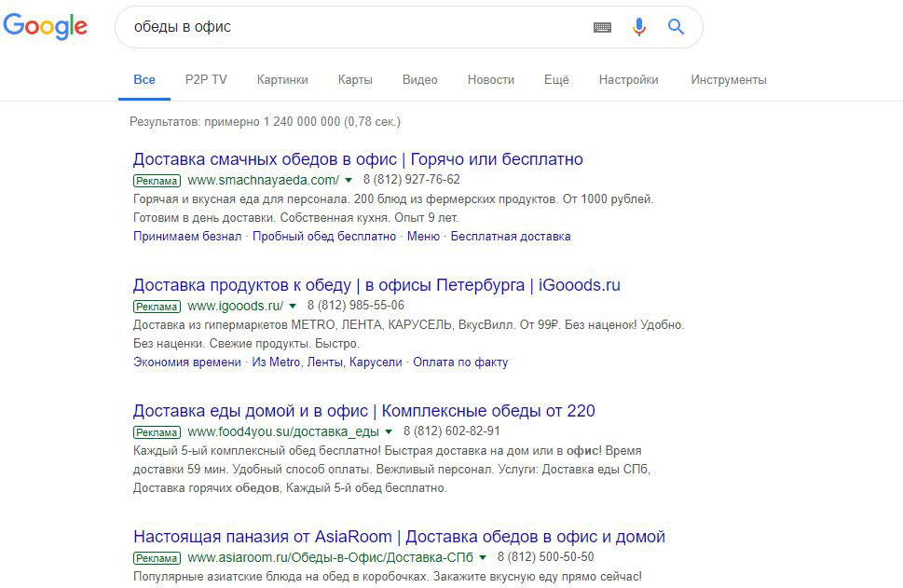Expand arrow next to www.asiaroom.ru URL
The width and height of the screenshot is (903, 588).
click(x=483, y=557)
